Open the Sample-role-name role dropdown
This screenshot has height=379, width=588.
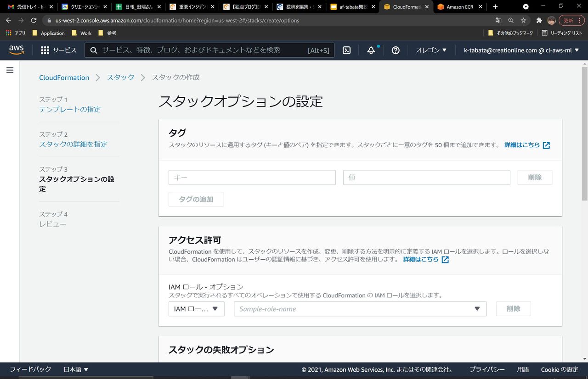360,309
